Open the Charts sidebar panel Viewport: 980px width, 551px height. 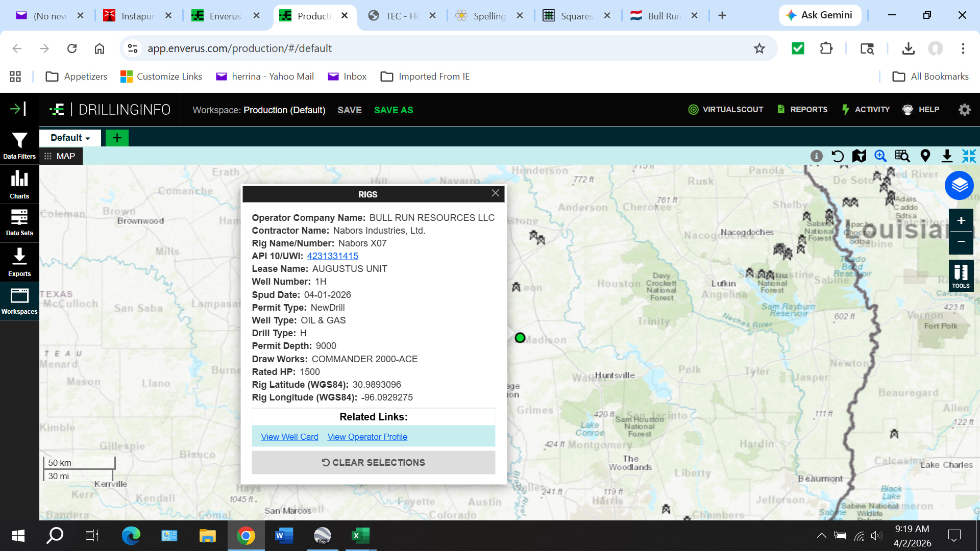[19, 184]
